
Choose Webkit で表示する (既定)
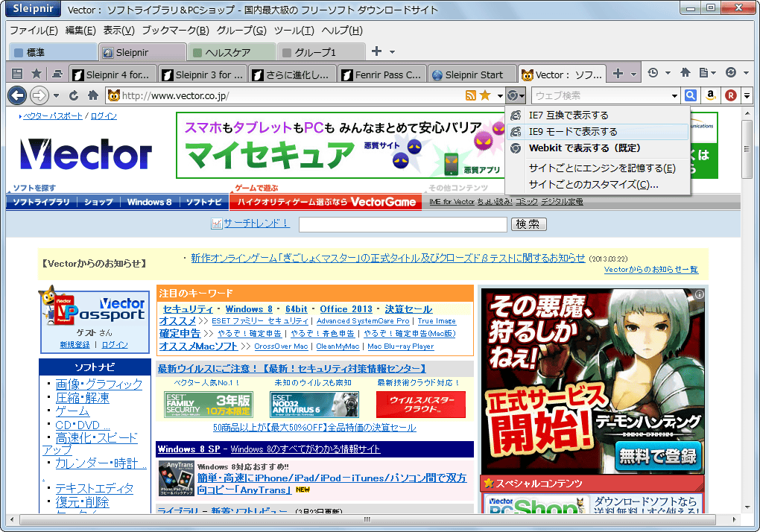click(597, 148)
